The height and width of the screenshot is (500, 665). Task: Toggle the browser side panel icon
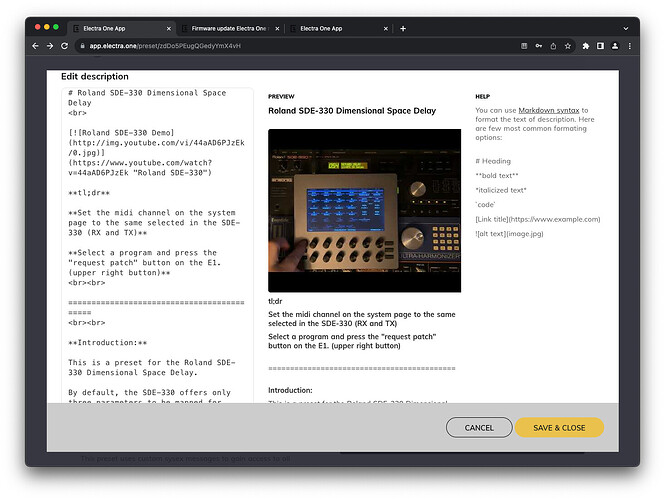tap(600, 46)
